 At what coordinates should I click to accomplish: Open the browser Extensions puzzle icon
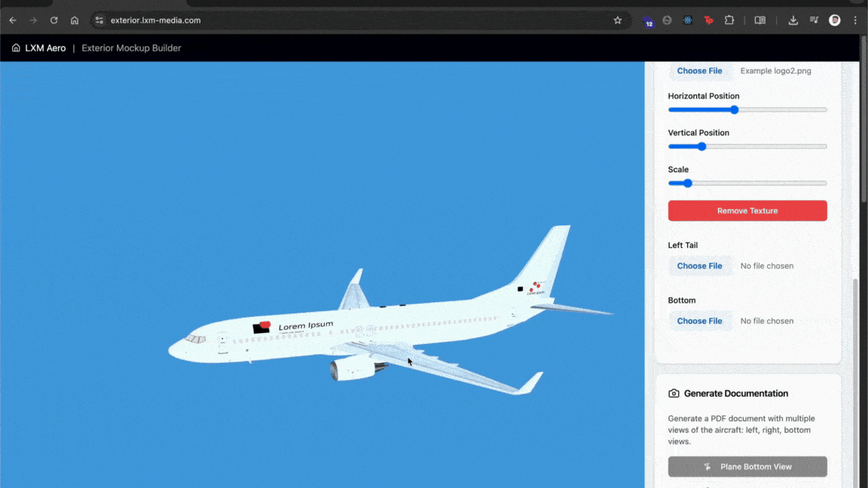[729, 20]
